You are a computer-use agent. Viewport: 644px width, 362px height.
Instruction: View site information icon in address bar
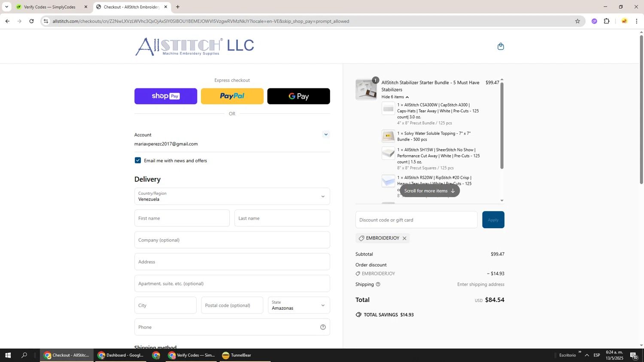coord(46,21)
